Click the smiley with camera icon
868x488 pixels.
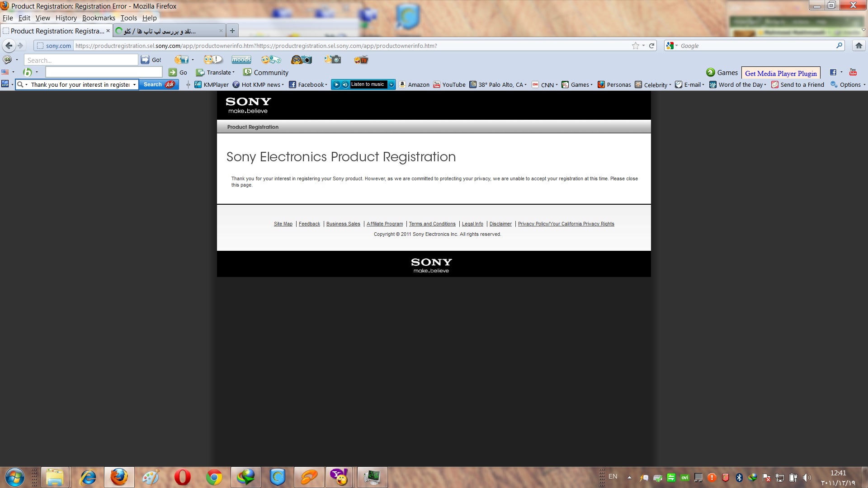tap(332, 60)
